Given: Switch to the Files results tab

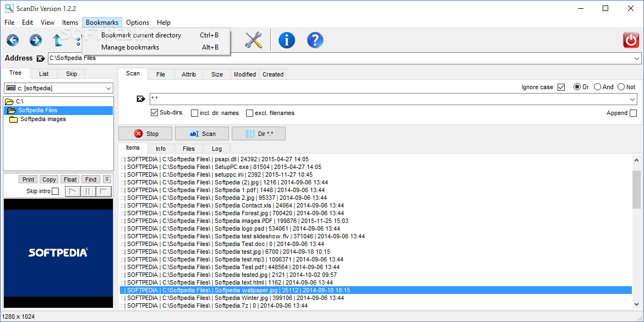Looking at the screenshot, I should point(188,149).
